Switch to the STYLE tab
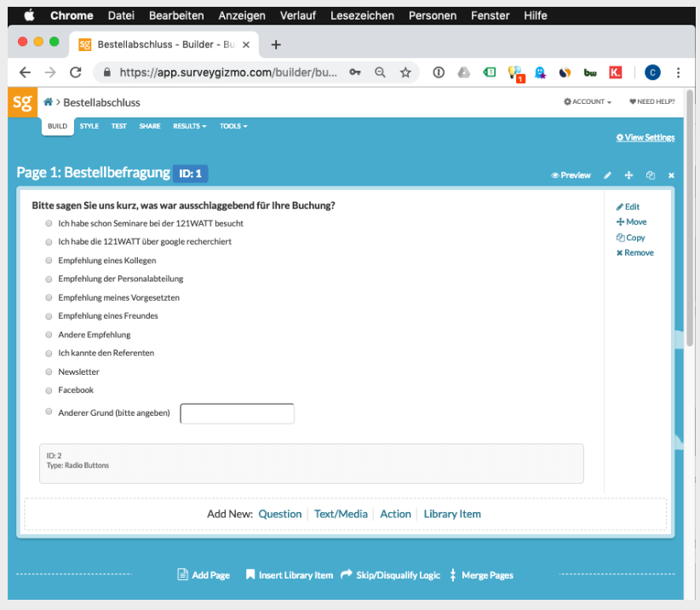Image resolution: width=700 pixels, height=610 pixels. coord(89,126)
